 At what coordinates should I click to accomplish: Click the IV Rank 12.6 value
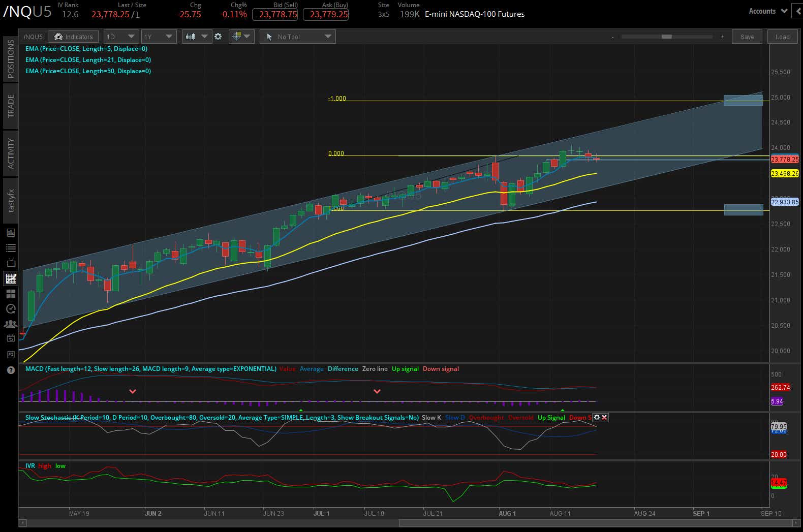pyautogui.click(x=70, y=14)
